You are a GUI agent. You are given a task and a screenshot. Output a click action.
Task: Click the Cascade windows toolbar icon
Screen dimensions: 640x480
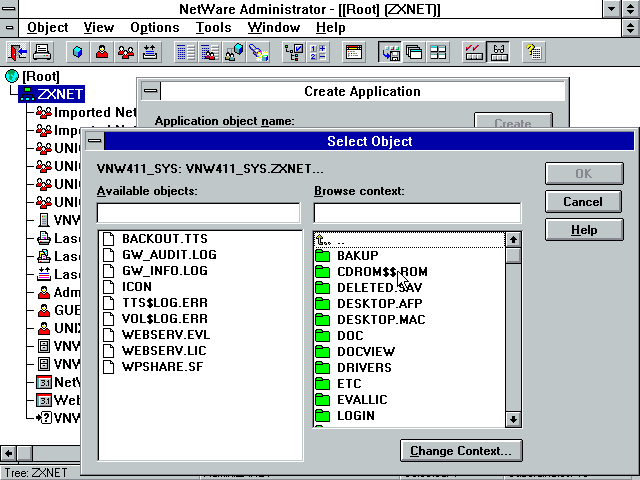(414, 52)
